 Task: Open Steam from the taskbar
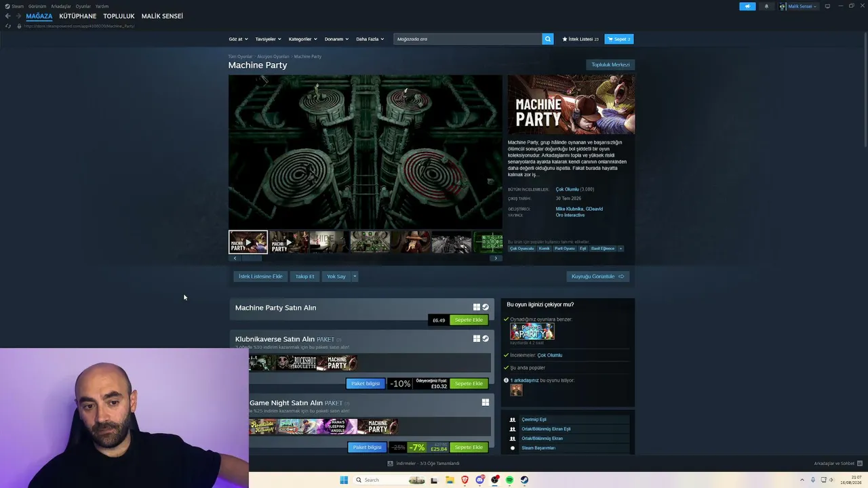click(x=524, y=480)
